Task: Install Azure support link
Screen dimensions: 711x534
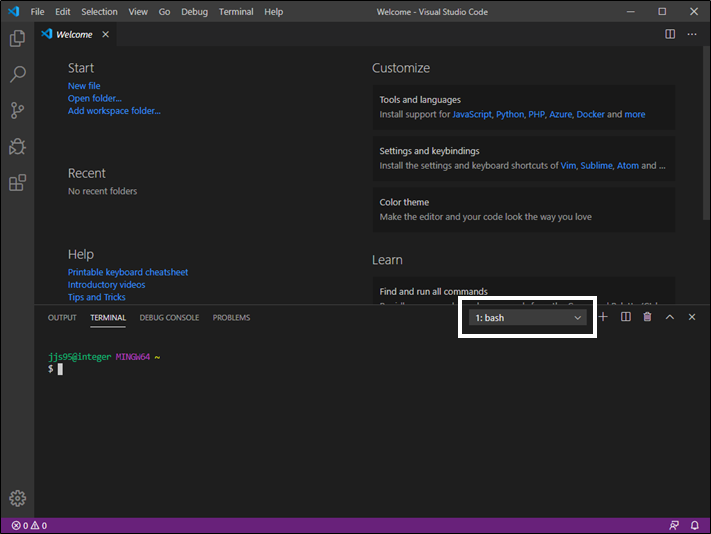Action: pos(560,114)
